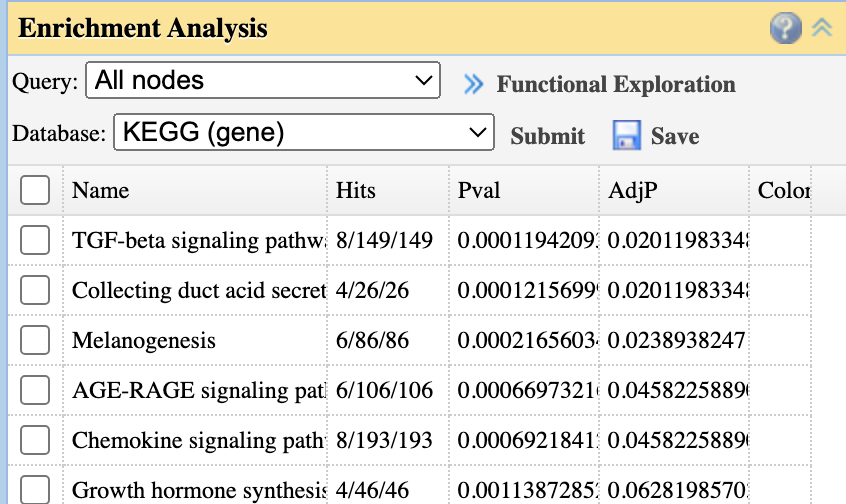Click the blue floppy disk save icon
This screenshot has height=504, width=846.
[x=626, y=136]
